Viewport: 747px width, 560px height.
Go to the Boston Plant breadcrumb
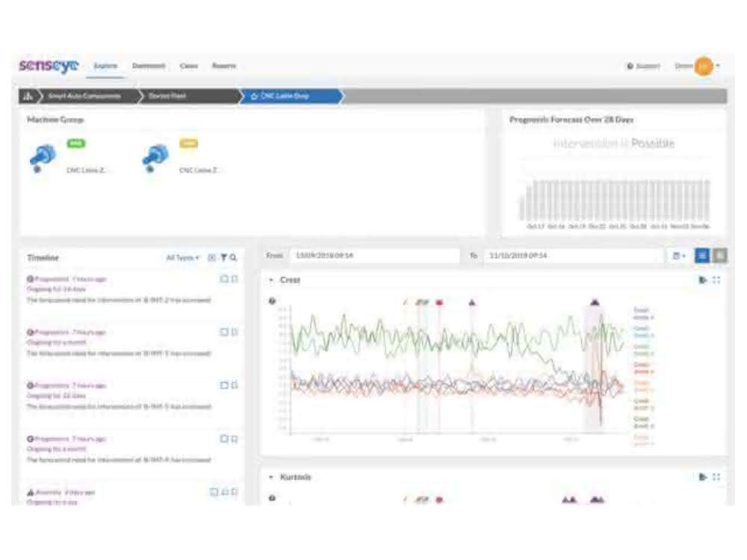coord(167,96)
